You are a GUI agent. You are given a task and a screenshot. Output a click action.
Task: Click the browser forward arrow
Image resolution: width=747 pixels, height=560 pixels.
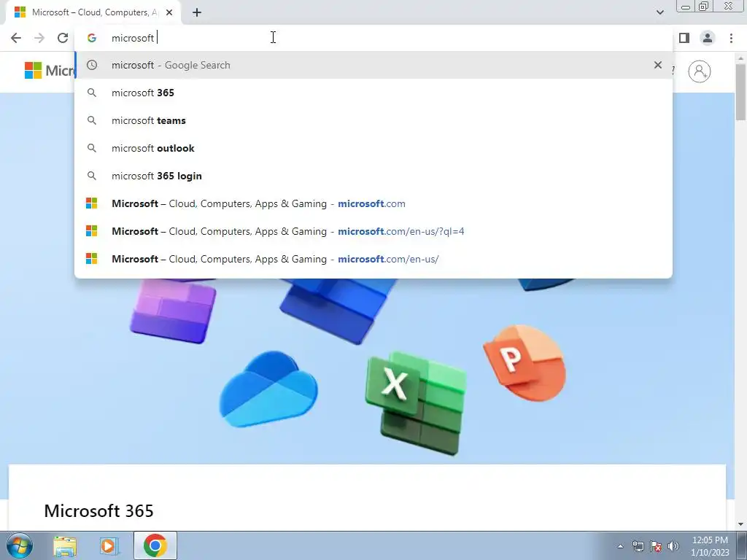click(39, 38)
